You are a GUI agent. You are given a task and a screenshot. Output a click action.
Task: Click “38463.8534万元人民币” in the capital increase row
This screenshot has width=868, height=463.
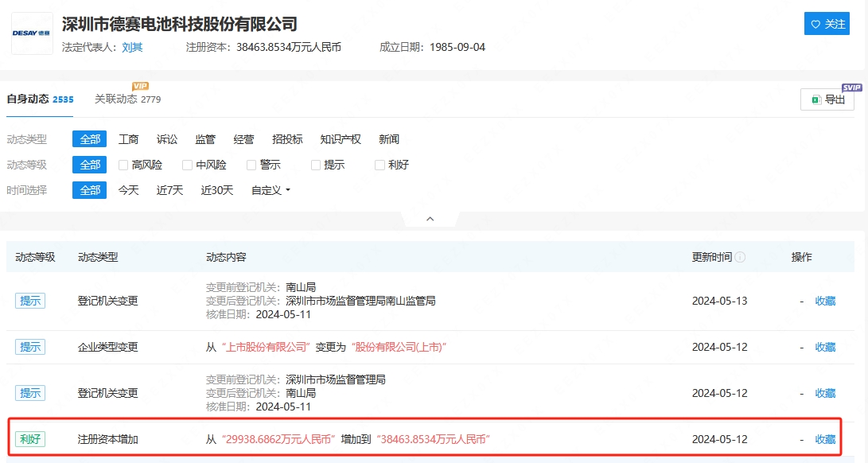point(434,439)
